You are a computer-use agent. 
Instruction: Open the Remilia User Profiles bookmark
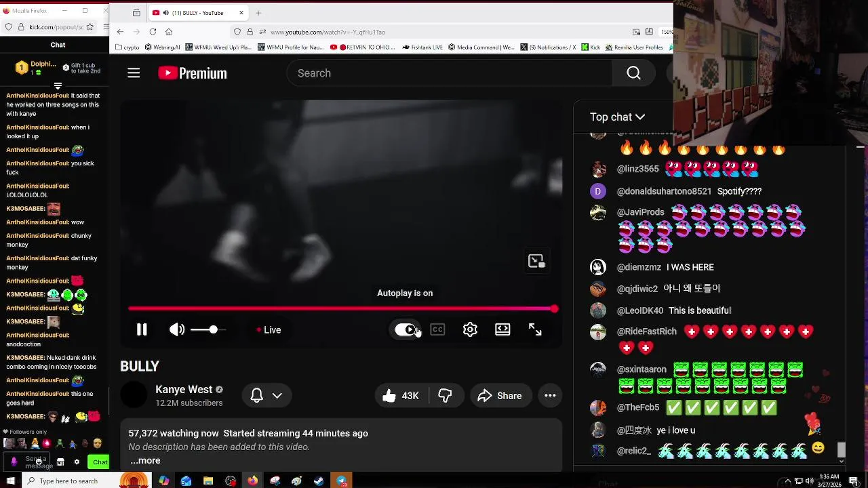tap(635, 47)
